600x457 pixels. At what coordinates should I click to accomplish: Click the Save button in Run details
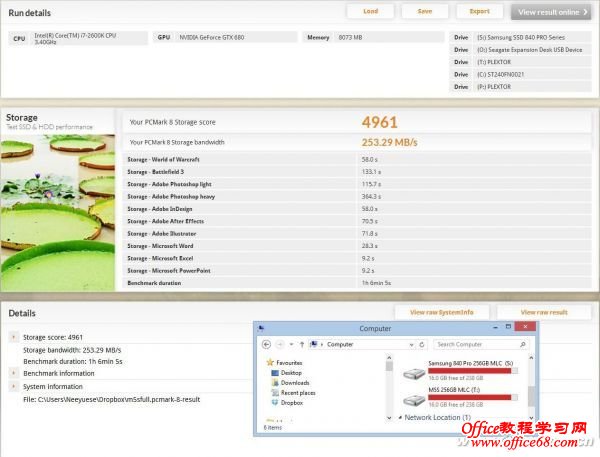[x=425, y=11]
